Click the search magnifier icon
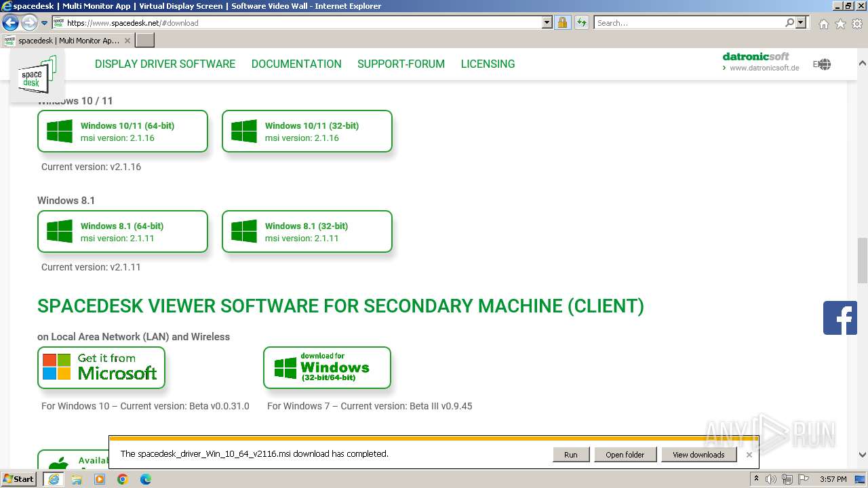 point(789,22)
